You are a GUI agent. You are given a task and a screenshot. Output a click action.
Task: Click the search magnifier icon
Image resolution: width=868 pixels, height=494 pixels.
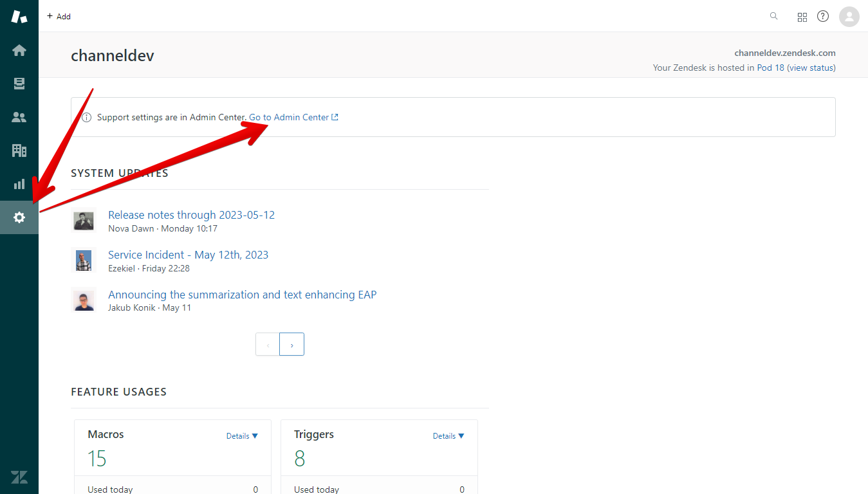tap(774, 16)
